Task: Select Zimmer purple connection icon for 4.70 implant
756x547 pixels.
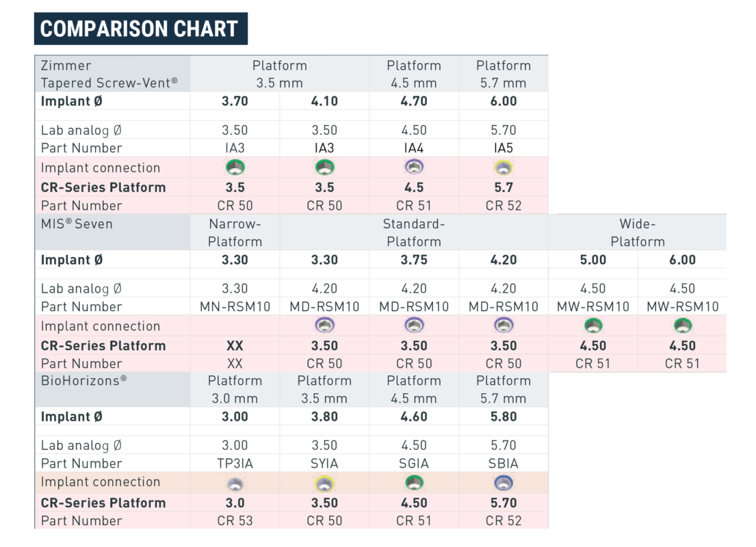Action: (x=414, y=168)
